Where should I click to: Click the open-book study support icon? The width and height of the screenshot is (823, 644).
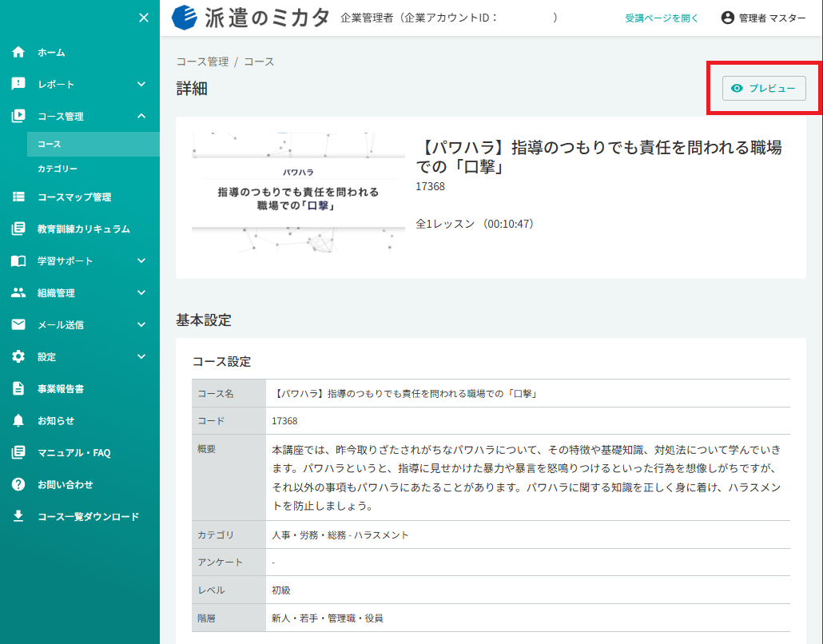(x=18, y=260)
